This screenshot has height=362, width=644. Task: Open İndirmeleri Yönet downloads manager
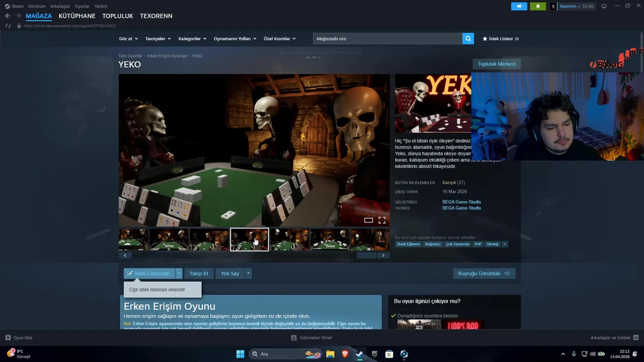click(x=311, y=338)
